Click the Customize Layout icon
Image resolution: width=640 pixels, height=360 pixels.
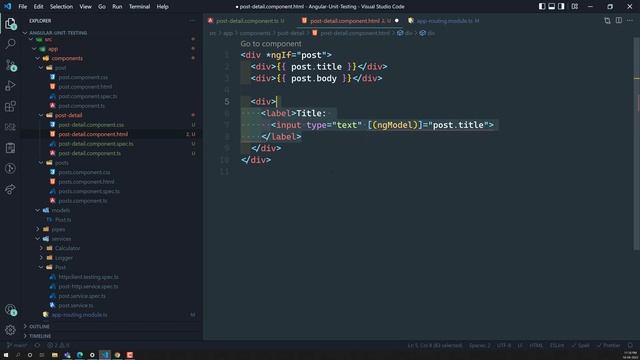pos(575,7)
